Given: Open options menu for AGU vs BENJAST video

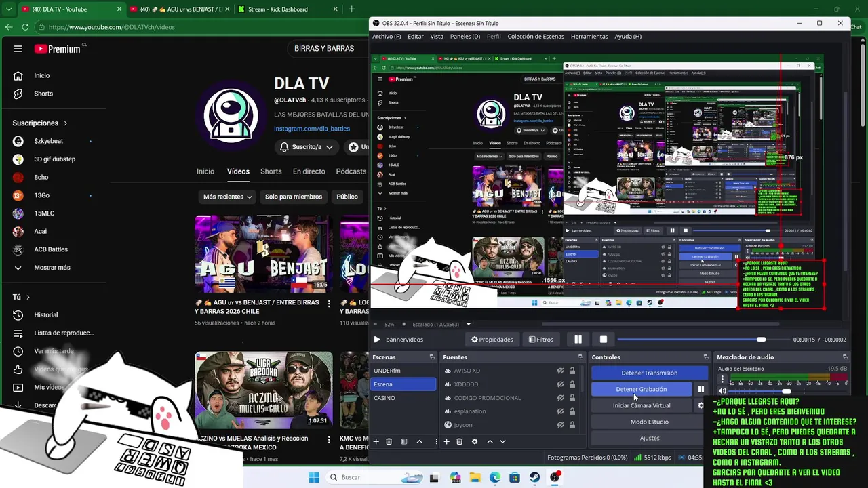Looking at the screenshot, I should tap(329, 304).
